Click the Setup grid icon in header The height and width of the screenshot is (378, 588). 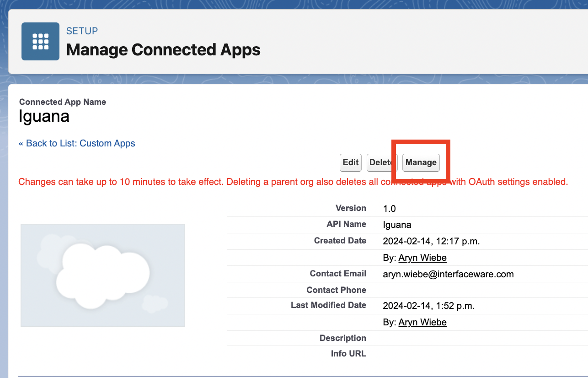40,41
